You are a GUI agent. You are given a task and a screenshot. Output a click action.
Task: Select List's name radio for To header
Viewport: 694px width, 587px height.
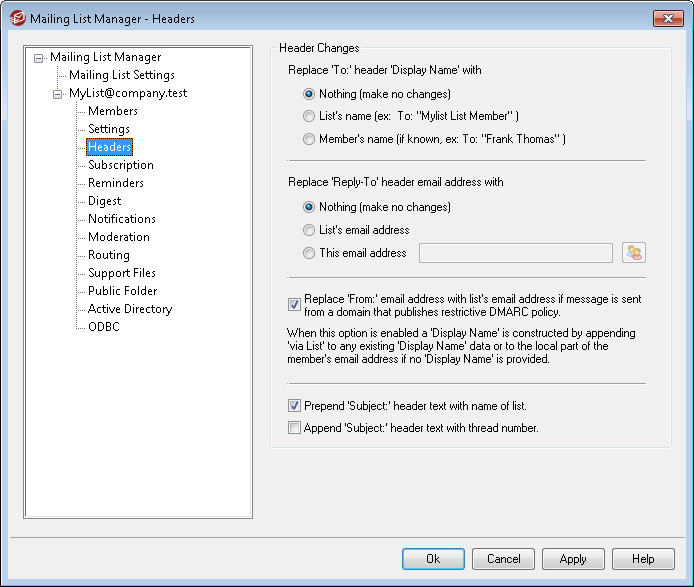pyautogui.click(x=308, y=116)
